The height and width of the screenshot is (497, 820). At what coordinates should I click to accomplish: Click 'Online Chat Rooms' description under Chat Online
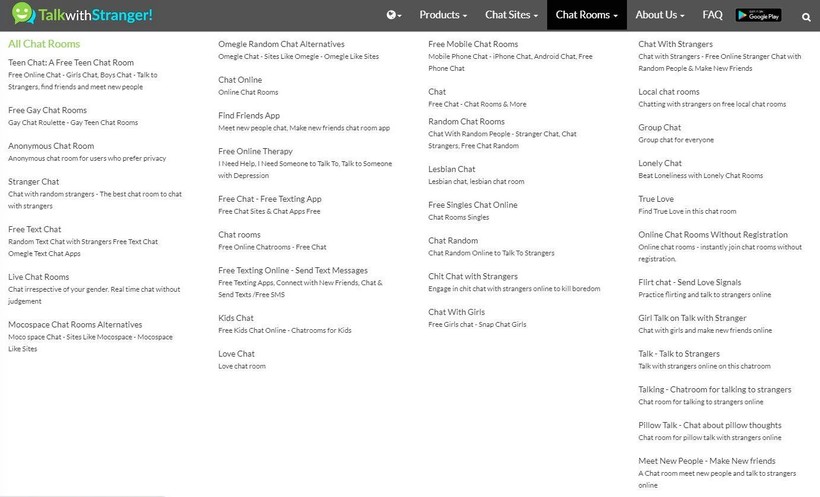click(248, 92)
